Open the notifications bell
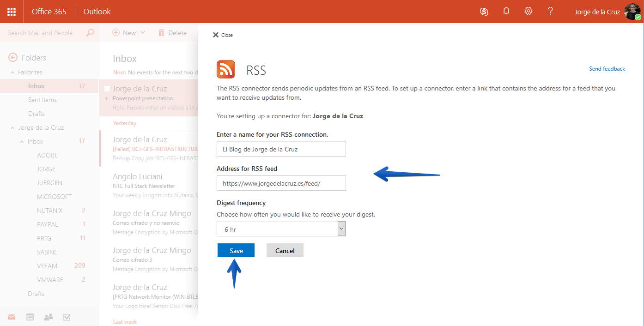The width and height of the screenshot is (644, 326). 506,11
